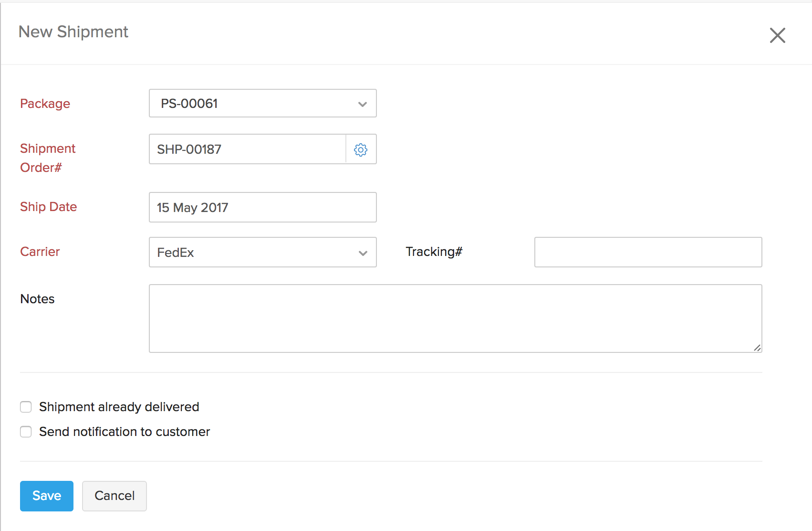
Task: Click the Package dropdown chevron arrow
Action: (x=363, y=103)
